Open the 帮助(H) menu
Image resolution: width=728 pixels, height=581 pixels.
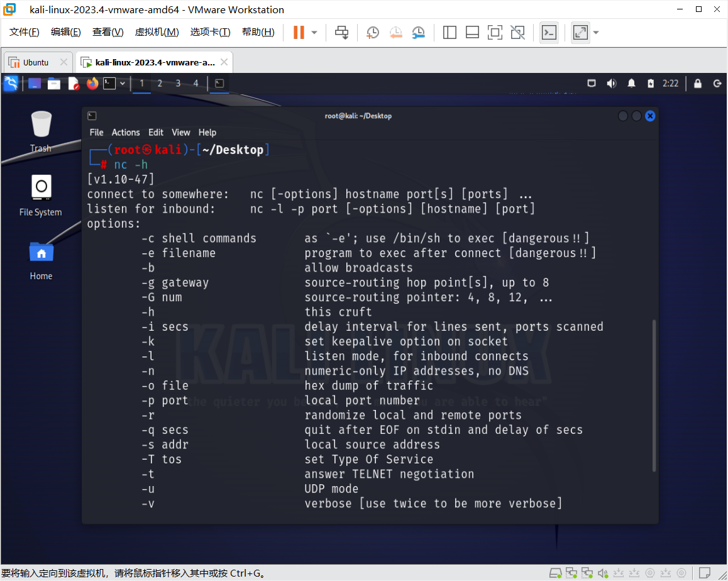258,32
